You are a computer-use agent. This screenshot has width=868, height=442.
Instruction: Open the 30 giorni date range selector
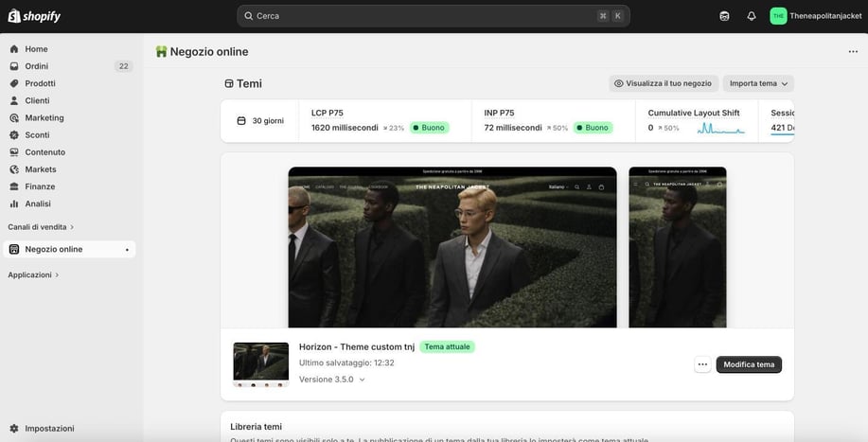point(260,121)
